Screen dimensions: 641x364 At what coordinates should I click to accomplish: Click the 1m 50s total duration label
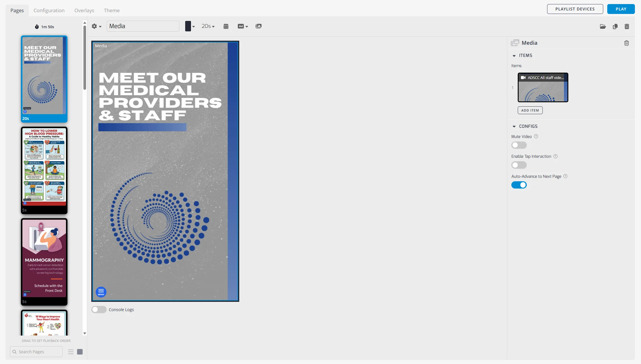[44, 27]
